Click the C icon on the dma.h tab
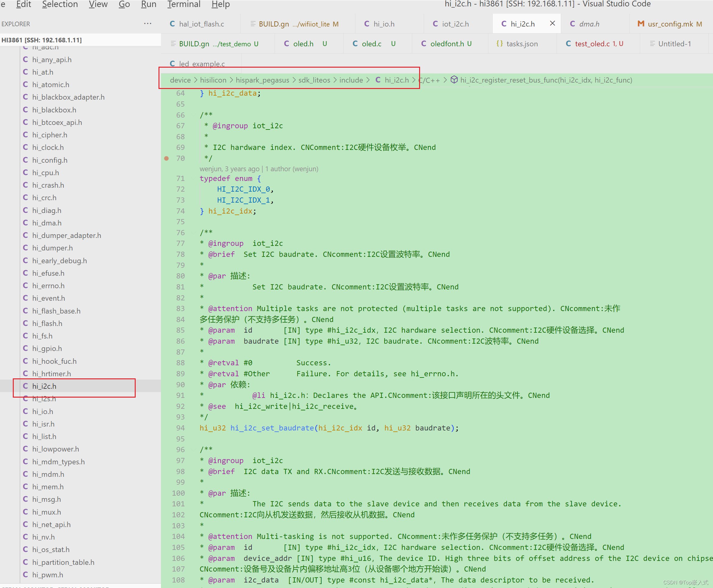This screenshot has width=713, height=588. tap(572, 24)
